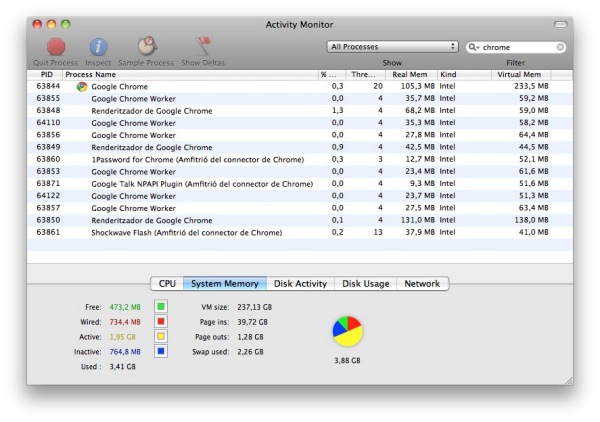
Task: Select the Google Chrome Worker row with PID 63855
Action: coord(300,99)
